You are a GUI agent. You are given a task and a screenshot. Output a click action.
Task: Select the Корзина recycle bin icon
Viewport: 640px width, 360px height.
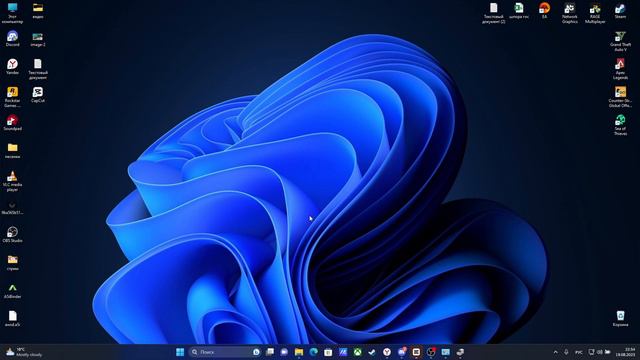point(620,318)
